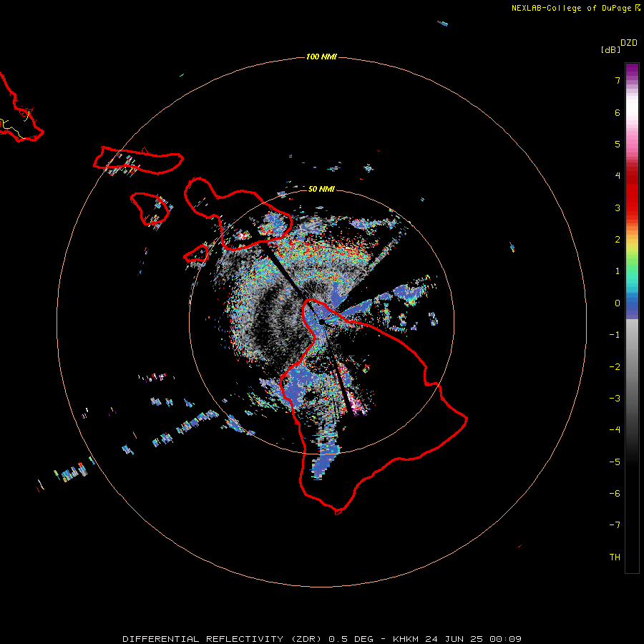This screenshot has width=644, height=644.
Task: Click the TH threshold label on color scale
Action: click(x=615, y=557)
